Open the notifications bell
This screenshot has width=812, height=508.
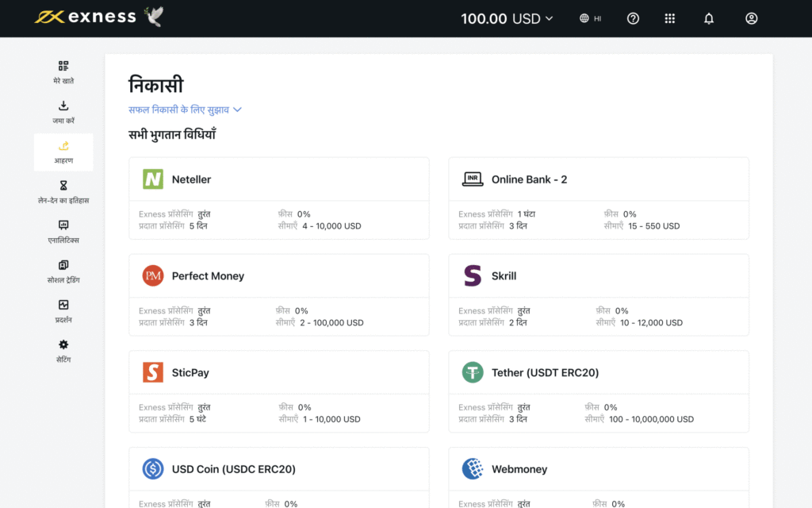(708, 19)
